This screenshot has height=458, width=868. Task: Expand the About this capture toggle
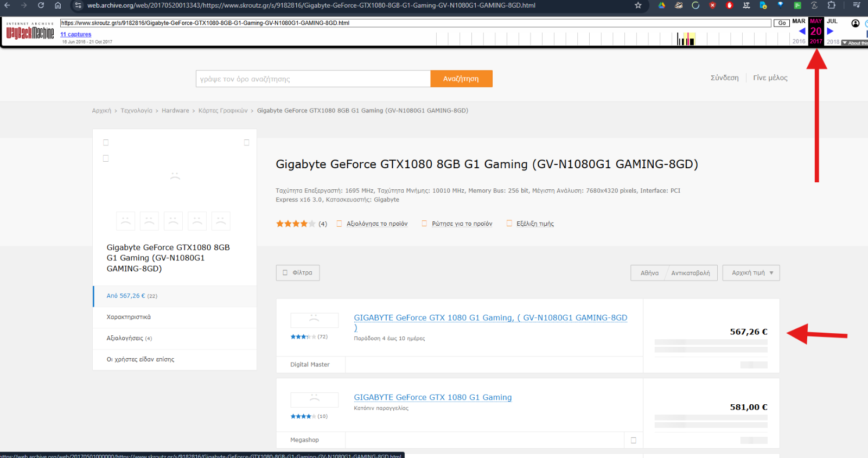click(855, 43)
